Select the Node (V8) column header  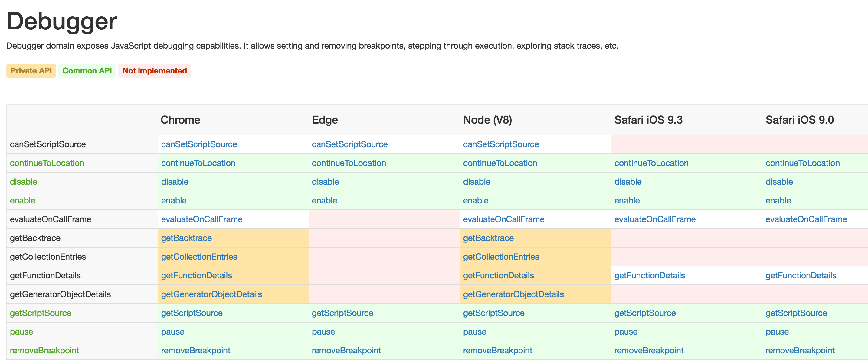[488, 120]
